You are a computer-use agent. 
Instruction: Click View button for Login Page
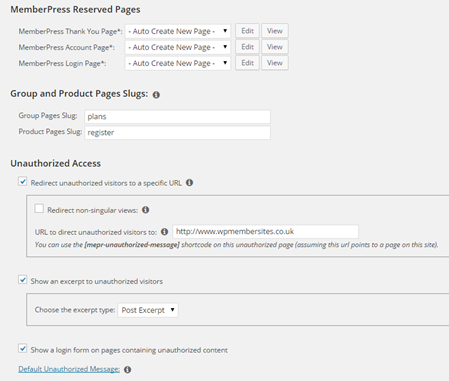[275, 63]
